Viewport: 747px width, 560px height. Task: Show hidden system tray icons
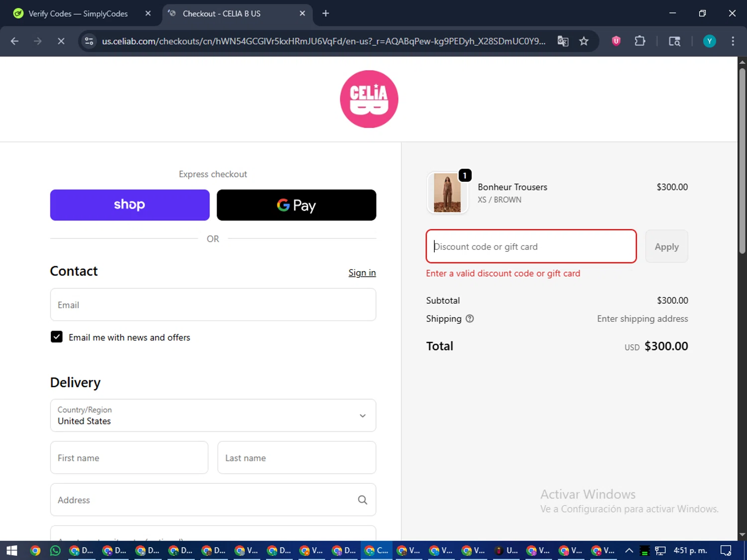[629, 551]
